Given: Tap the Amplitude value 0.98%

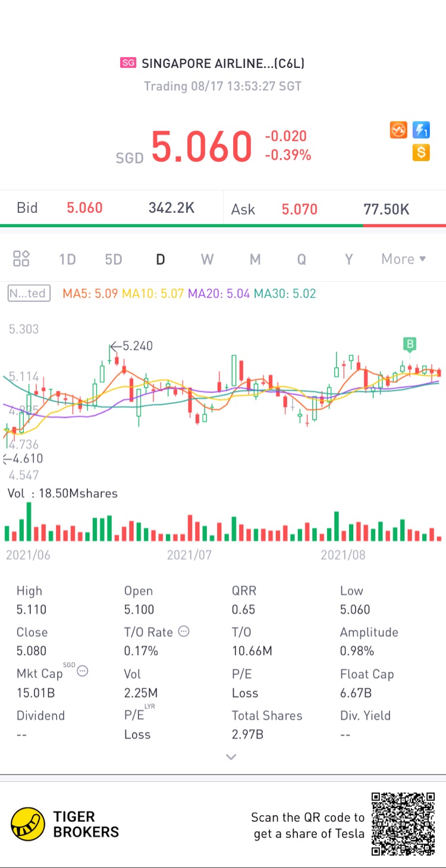Looking at the screenshot, I should tap(357, 651).
